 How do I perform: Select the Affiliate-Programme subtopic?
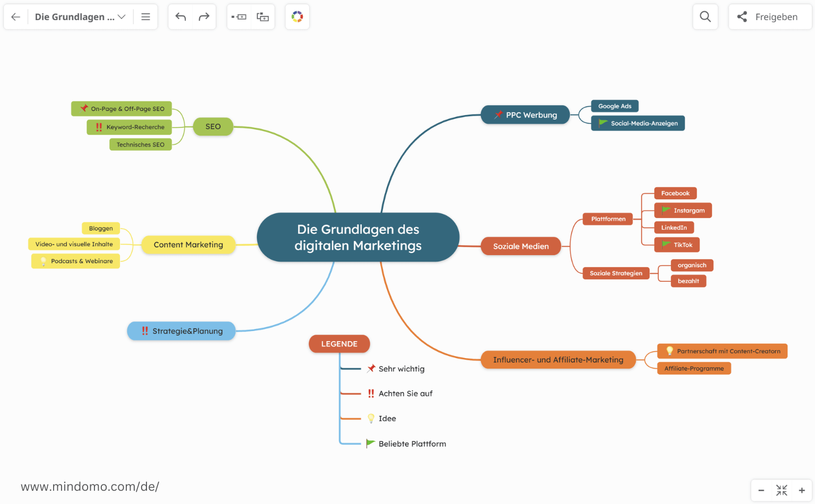pyautogui.click(x=694, y=368)
